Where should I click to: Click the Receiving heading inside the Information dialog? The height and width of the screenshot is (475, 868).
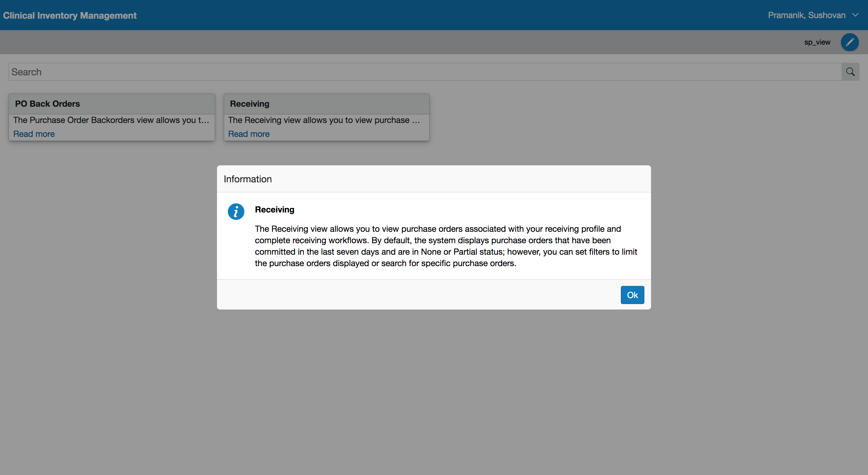coord(274,209)
